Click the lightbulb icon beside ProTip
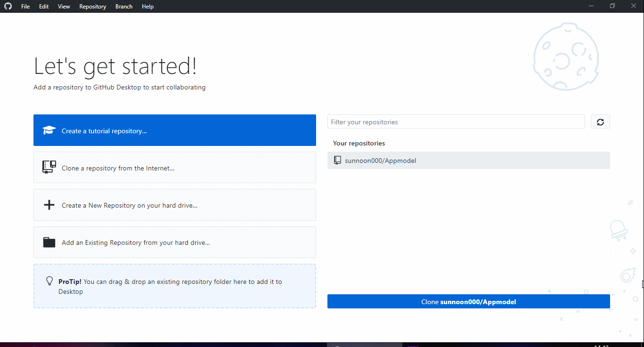644x347 pixels. click(49, 281)
